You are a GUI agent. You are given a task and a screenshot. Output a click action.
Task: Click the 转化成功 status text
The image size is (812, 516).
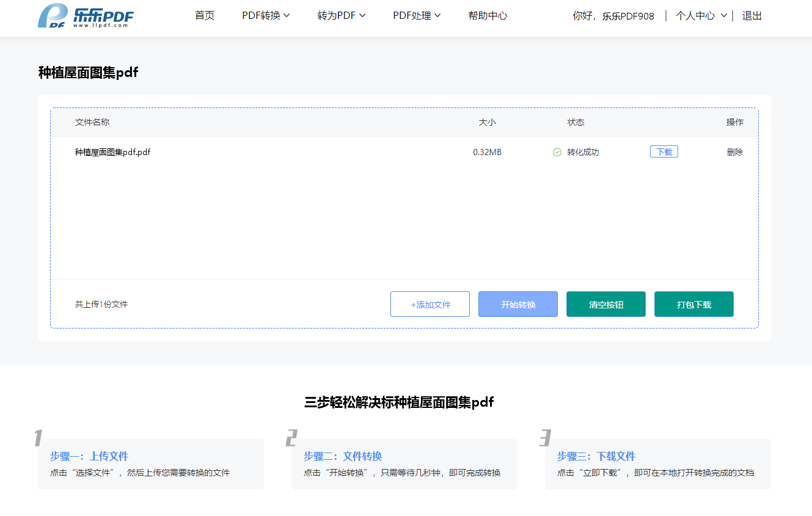tap(583, 152)
